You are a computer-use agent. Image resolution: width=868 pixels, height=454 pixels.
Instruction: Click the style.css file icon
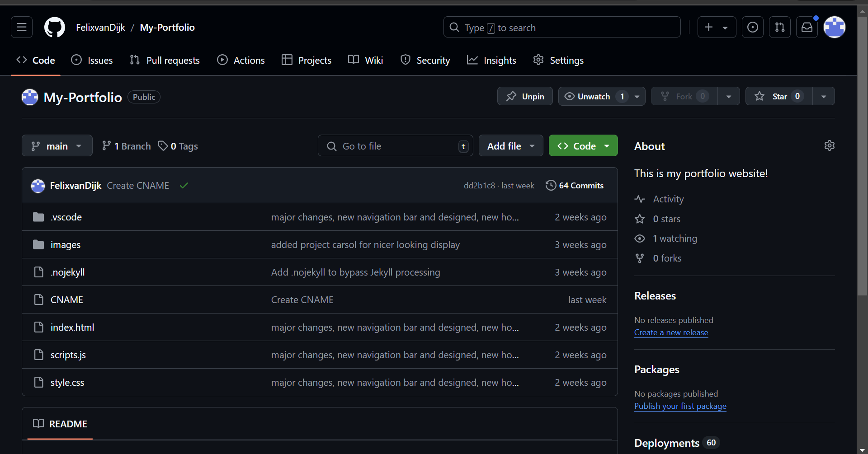point(39,382)
